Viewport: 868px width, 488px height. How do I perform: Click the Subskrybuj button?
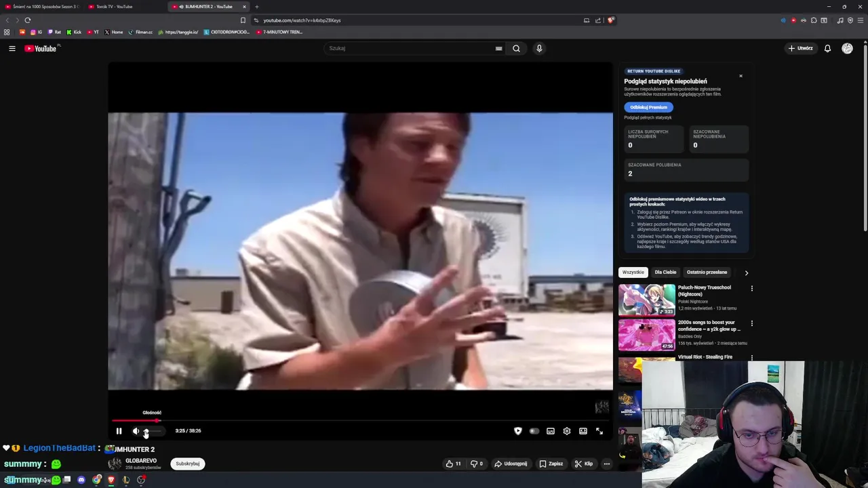(188, 464)
